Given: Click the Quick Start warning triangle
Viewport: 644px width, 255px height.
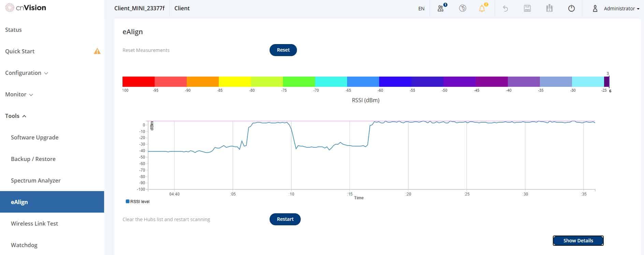Looking at the screenshot, I should tap(97, 51).
